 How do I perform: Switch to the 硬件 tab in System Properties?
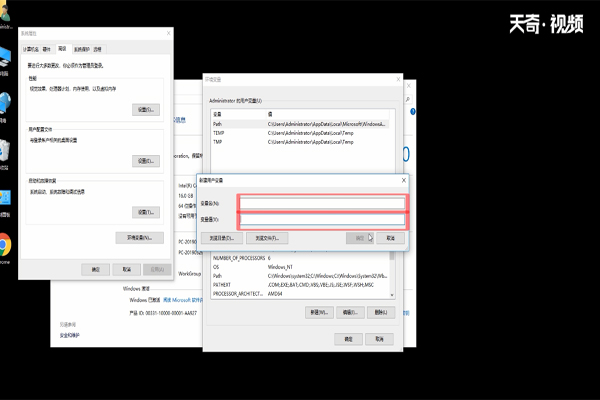(47, 49)
